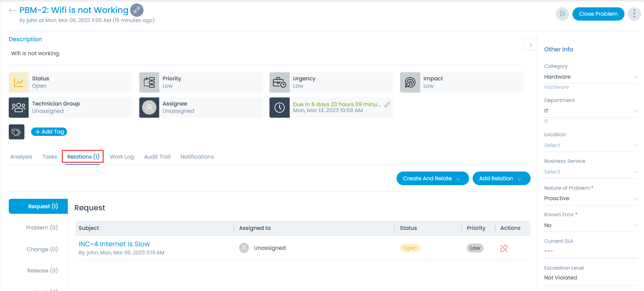Click the skip-to-next icon beside Close Problem
Viewport: 644px width, 291px height.
coord(562,14)
